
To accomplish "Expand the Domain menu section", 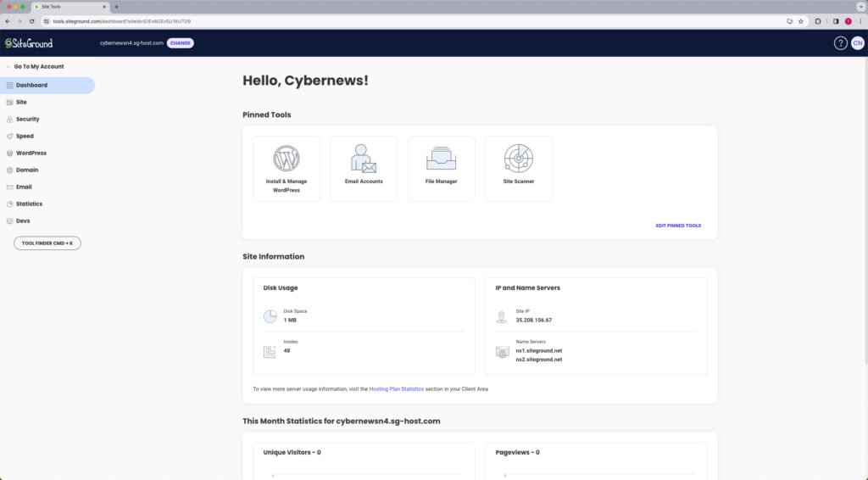I will point(47,170).
